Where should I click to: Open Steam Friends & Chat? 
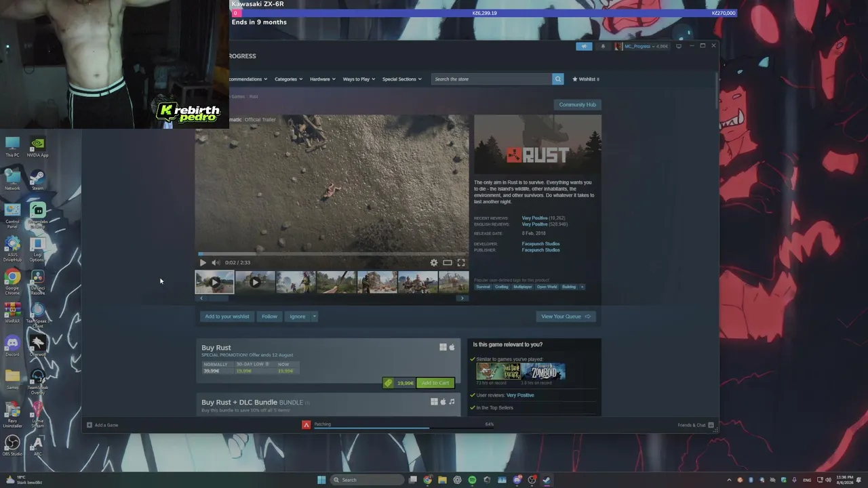click(x=696, y=425)
